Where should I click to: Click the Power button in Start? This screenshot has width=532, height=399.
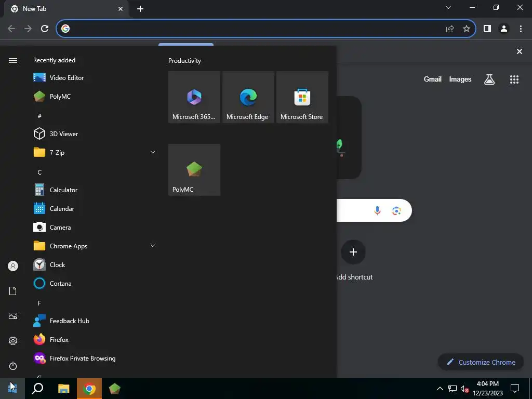[x=13, y=366]
